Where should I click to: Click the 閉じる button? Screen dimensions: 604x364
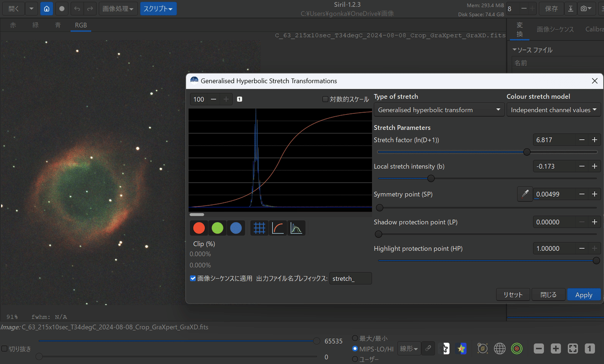(549, 295)
